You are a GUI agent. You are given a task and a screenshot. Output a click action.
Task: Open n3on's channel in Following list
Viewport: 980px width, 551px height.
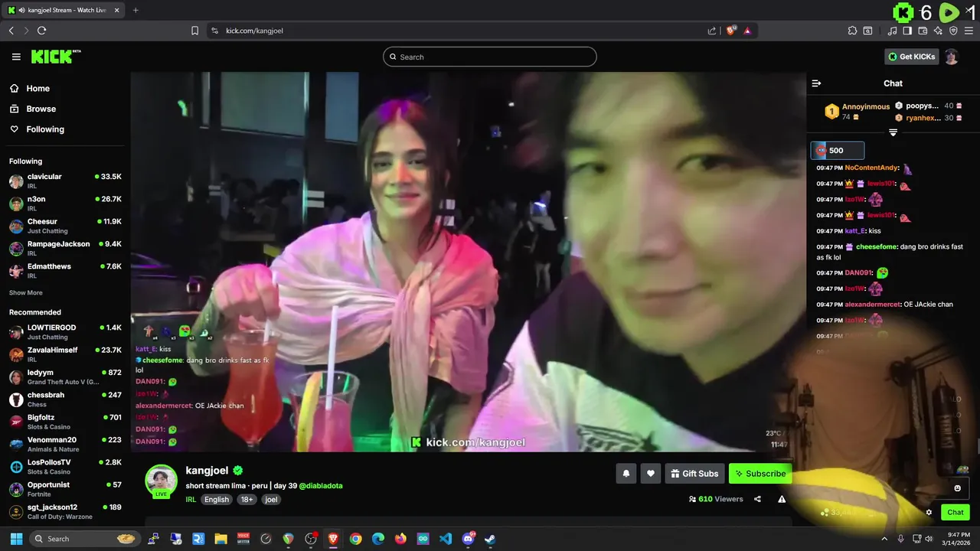click(65, 204)
